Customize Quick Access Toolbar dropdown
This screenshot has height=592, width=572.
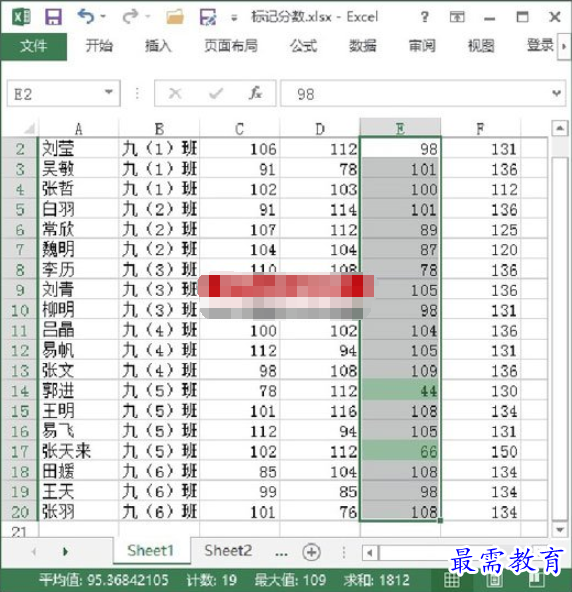pyautogui.click(x=234, y=17)
